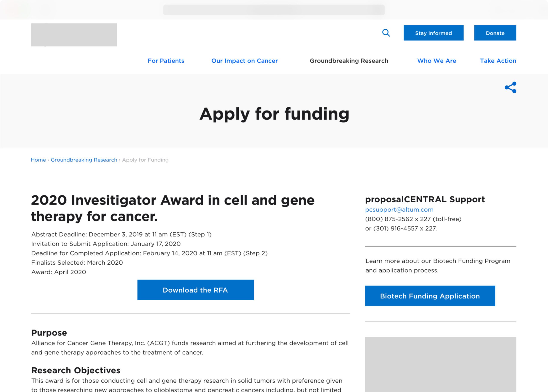Click the site logo placeholder
This screenshot has height=392, width=548.
(x=74, y=35)
